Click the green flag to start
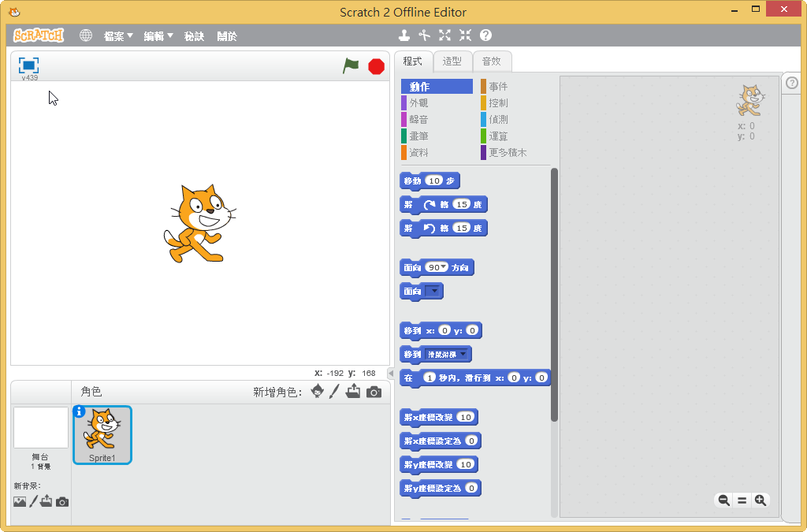Image resolution: width=807 pixels, height=532 pixels. pos(351,66)
